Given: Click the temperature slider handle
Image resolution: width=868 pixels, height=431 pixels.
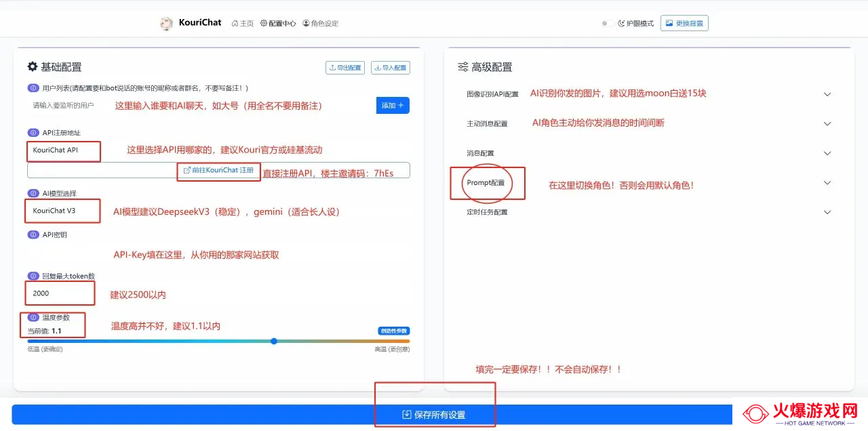Looking at the screenshot, I should (274, 341).
